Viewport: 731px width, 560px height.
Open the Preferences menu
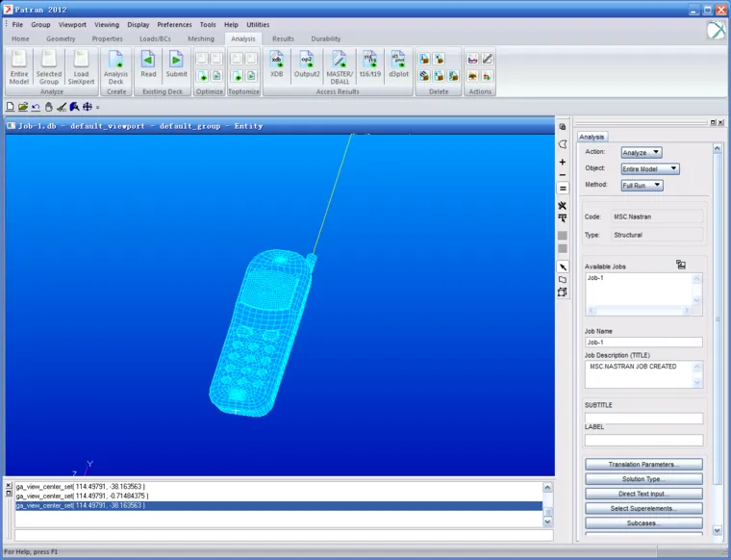[x=174, y=25]
